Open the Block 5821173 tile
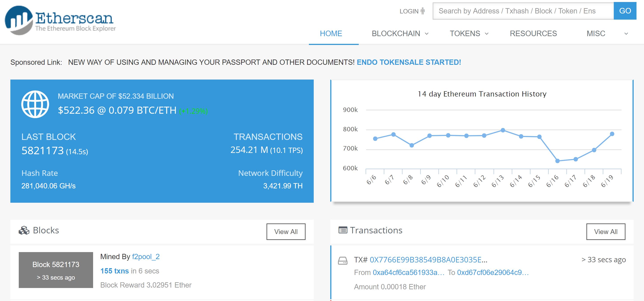The image size is (644, 301). coord(56,270)
